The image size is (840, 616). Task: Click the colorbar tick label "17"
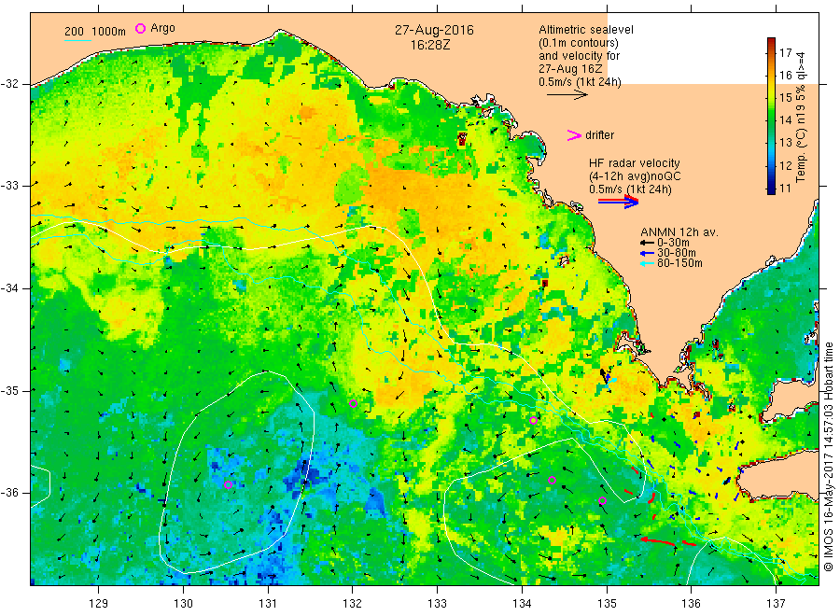(x=785, y=52)
